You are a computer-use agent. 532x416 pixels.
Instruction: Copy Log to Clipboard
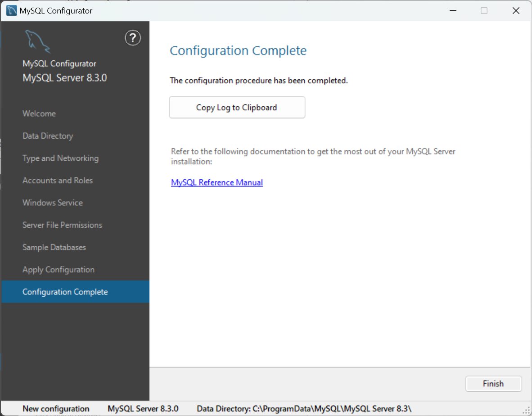click(x=237, y=107)
